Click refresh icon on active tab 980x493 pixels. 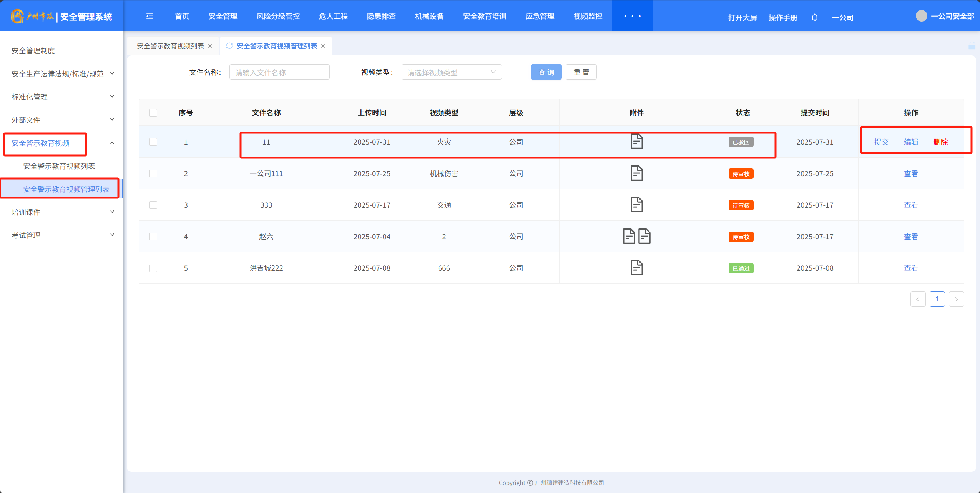click(229, 46)
